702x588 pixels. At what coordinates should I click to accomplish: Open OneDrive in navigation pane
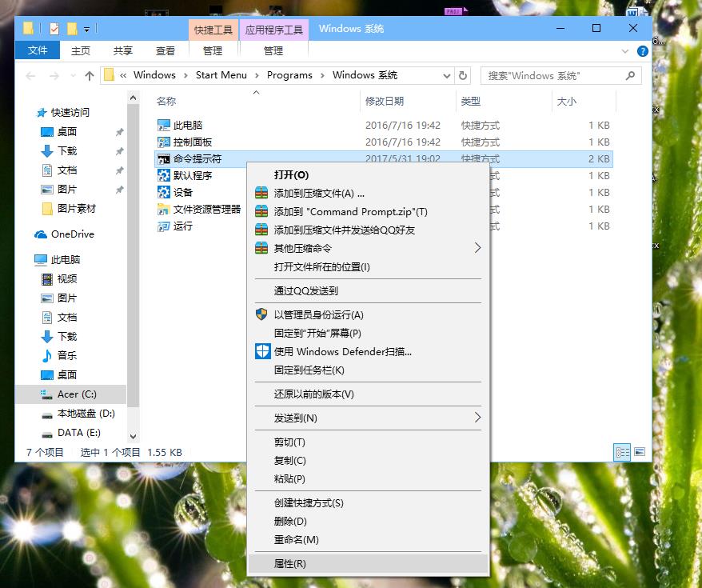tap(72, 234)
